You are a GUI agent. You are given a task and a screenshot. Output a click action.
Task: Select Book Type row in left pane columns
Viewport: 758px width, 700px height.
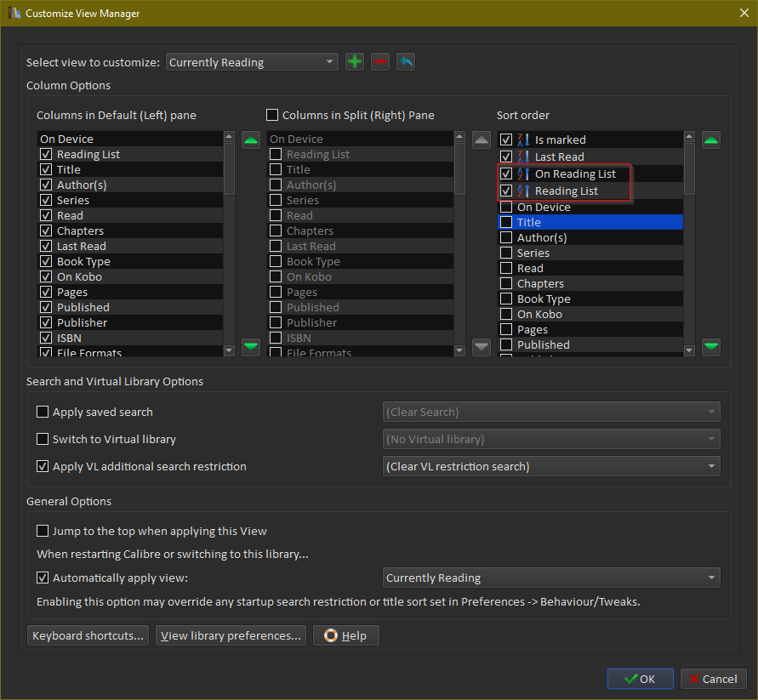129,261
